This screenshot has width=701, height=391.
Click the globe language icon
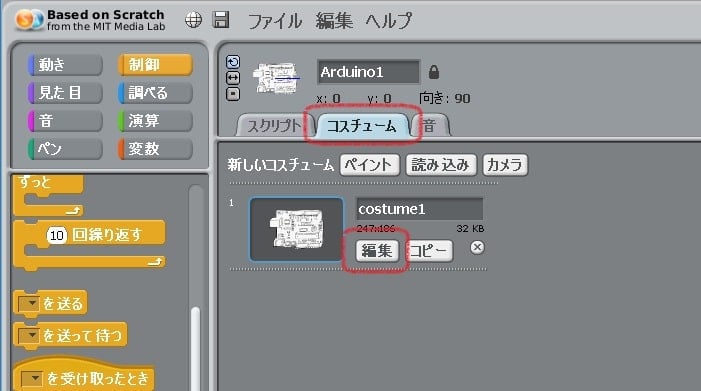tap(193, 20)
